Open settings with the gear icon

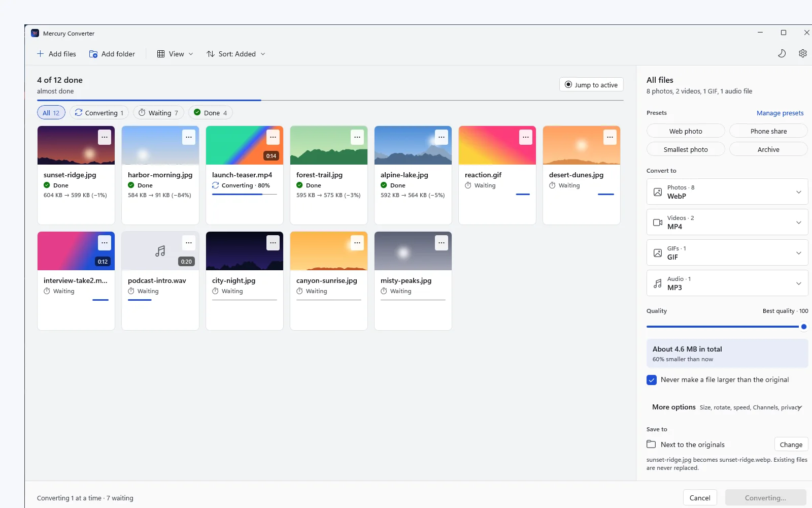pos(802,53)
